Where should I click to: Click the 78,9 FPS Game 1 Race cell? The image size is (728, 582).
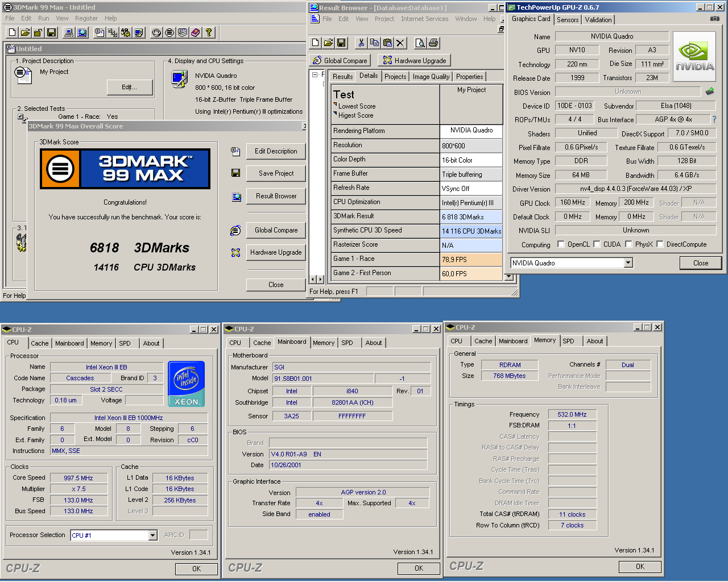tap(471, 259)
